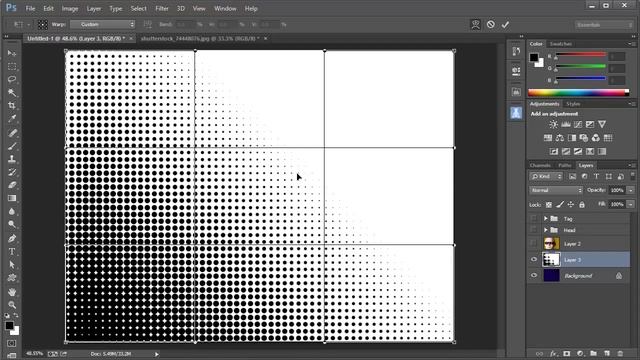Add a Vibrance adjustment

(x=602, y=124)
